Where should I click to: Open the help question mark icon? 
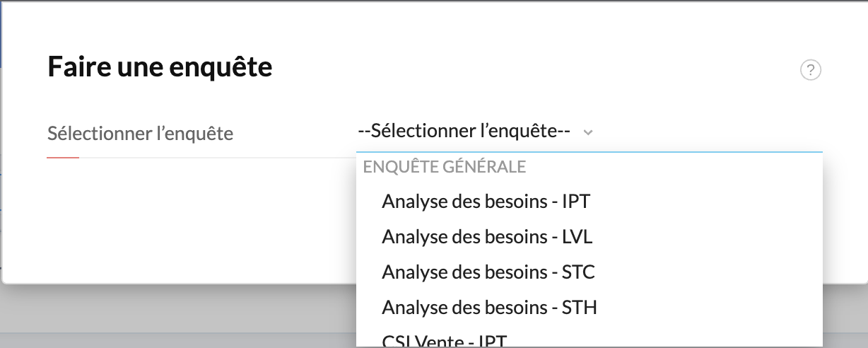coord(810,70)
